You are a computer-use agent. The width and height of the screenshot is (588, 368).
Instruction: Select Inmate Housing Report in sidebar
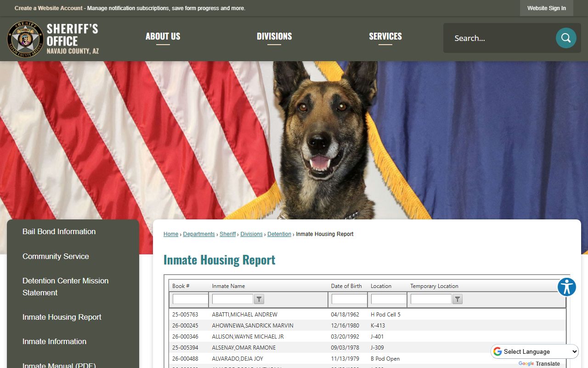click(62, 317)
